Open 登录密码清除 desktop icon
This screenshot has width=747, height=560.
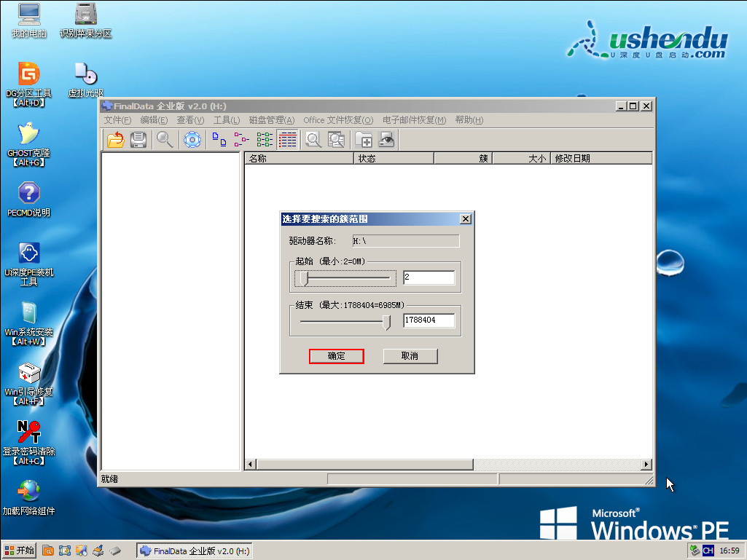(29, 443)
